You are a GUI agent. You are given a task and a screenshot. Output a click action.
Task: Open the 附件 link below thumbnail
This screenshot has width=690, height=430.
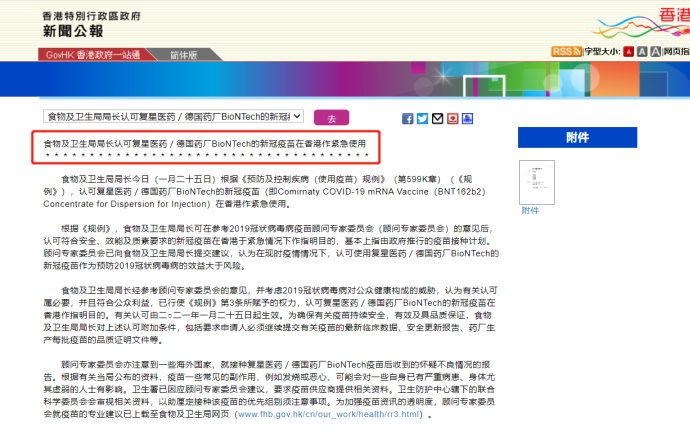point(530,211)
